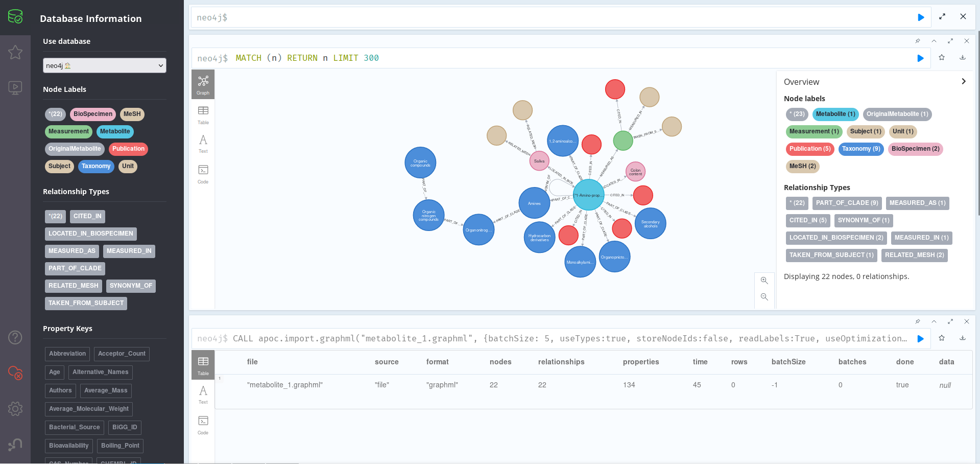
Task: Choose the sidebar TAKEN_FROM_SUBJECT relationship type
Action: point(86,303)
